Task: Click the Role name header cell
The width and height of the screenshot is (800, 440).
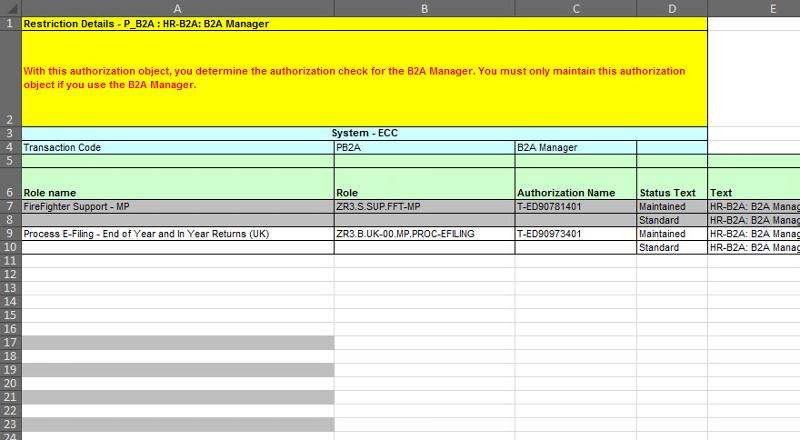Action: (x=178, y=183)
